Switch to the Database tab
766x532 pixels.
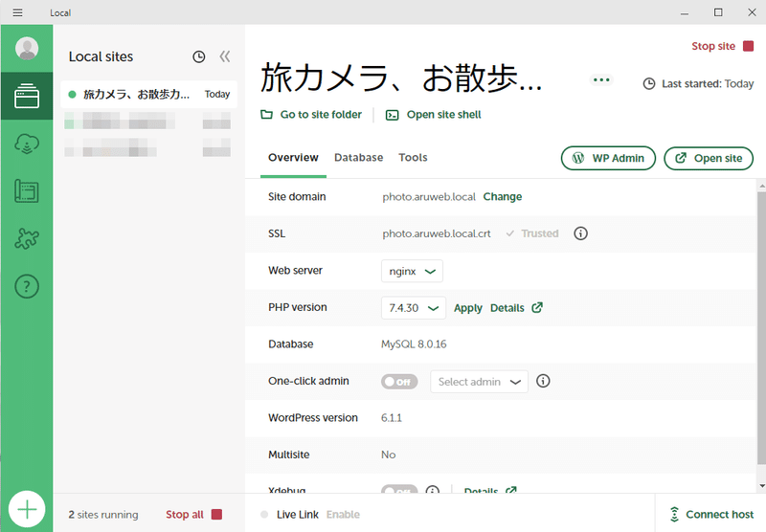[358, 157]
